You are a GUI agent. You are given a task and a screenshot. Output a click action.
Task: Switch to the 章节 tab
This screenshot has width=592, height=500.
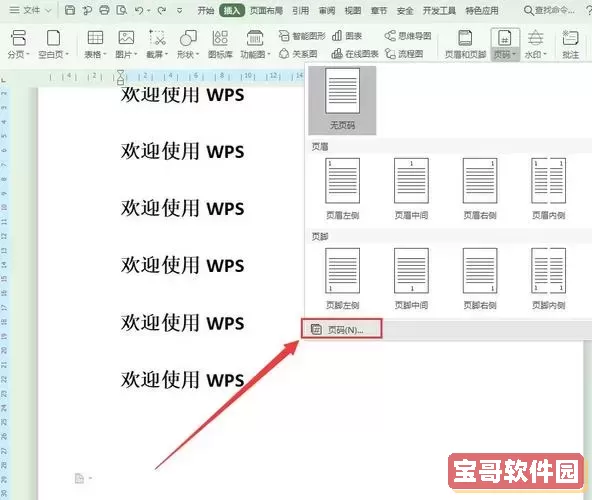pyautogui.click(x=379, y=11)
